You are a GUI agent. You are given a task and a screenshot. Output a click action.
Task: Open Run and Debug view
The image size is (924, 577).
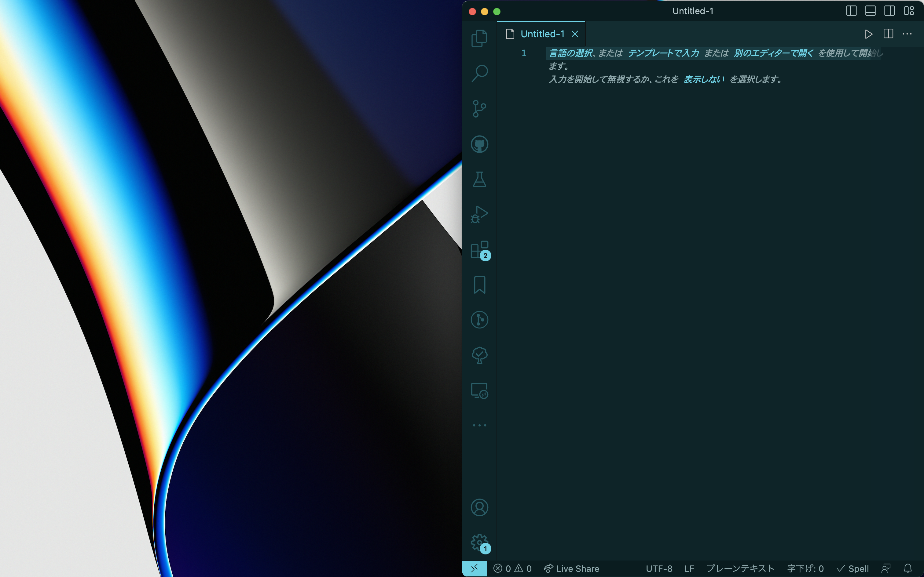(479, 214)
